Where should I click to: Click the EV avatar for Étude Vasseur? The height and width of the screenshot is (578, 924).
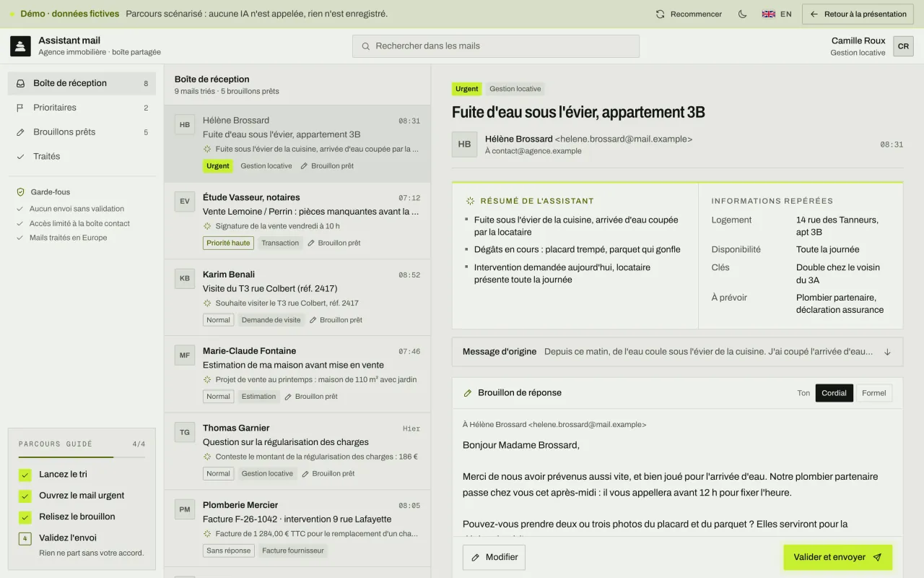click(185, 202)
